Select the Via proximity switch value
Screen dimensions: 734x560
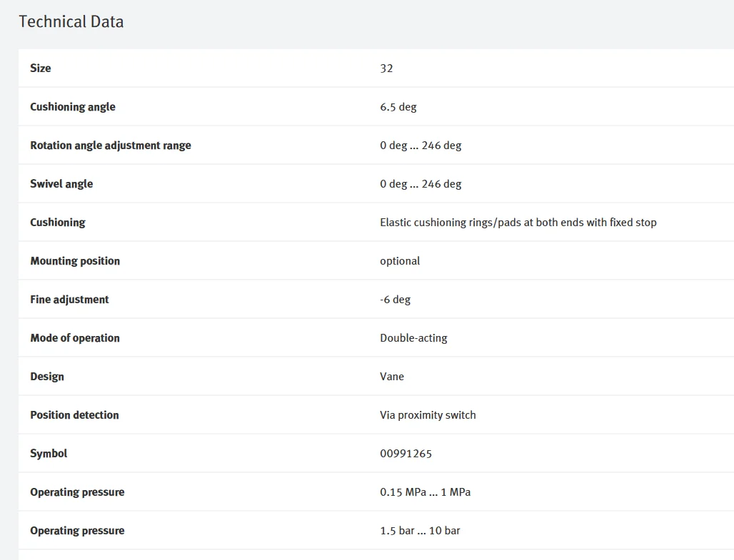click(428, 415)
